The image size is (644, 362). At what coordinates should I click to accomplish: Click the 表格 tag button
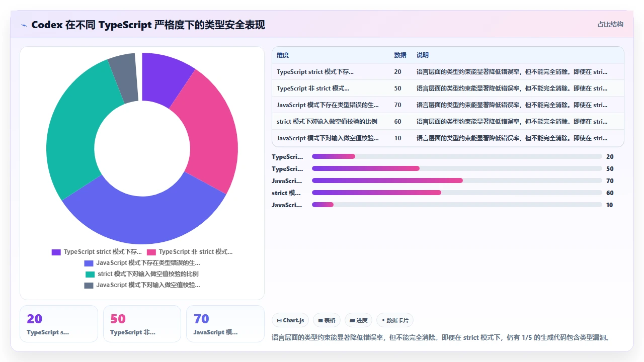coord(327,320)
